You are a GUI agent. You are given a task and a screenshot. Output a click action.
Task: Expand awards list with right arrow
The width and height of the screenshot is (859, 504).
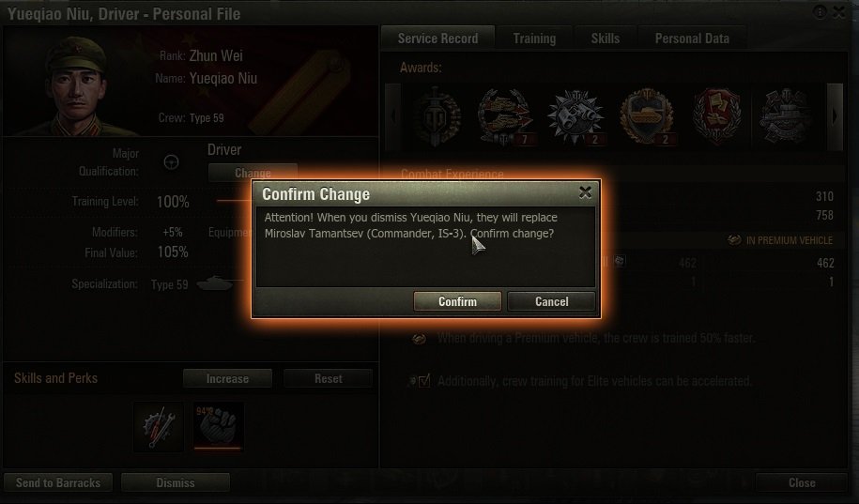click(835, 116)
